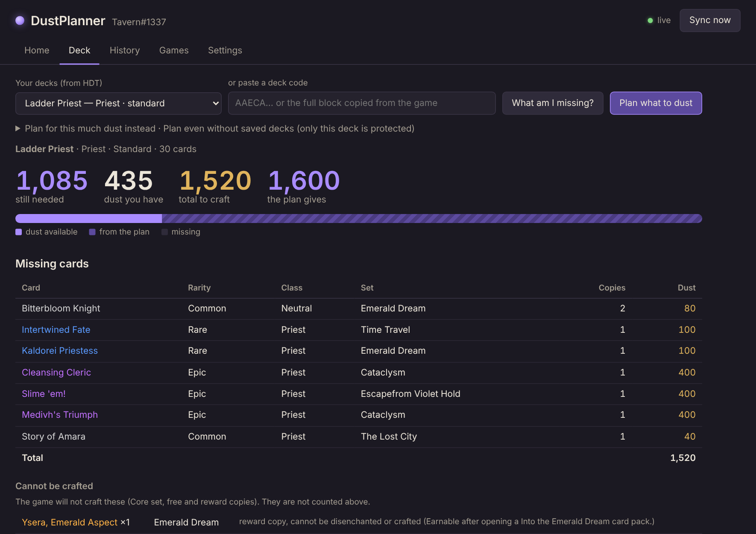Open the Ladder Priest deck dropdown

[x=118, y=103]
